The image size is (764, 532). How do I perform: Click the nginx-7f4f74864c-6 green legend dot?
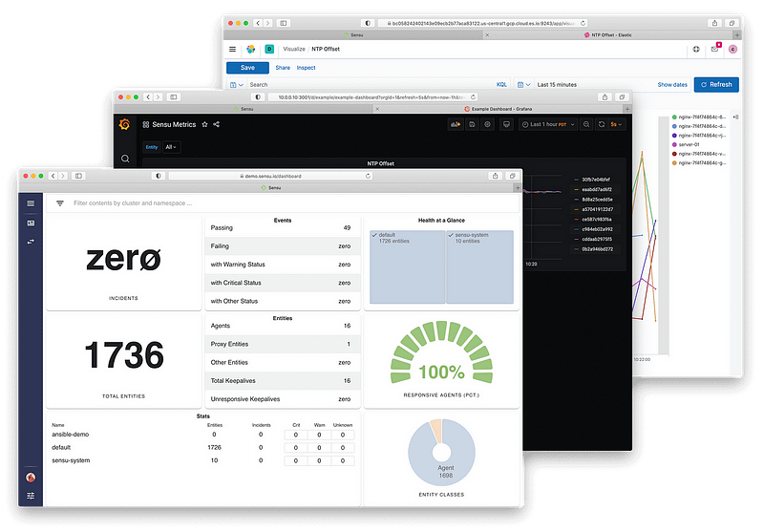[674, 117]
